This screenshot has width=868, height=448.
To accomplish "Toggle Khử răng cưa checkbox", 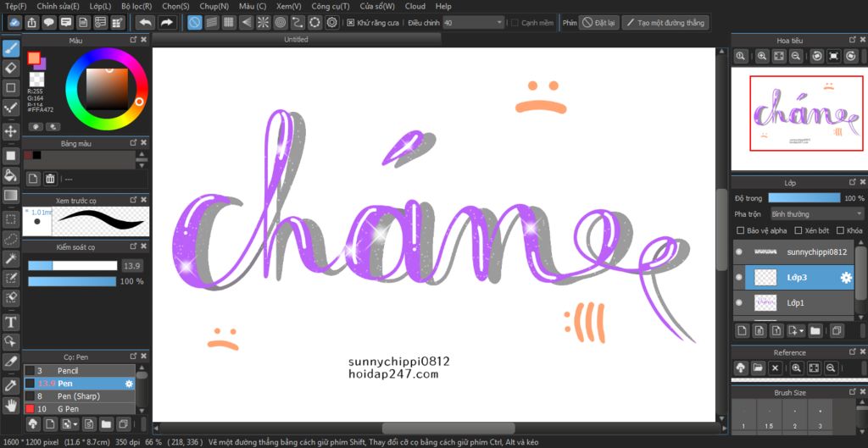I will coord(350,23).
